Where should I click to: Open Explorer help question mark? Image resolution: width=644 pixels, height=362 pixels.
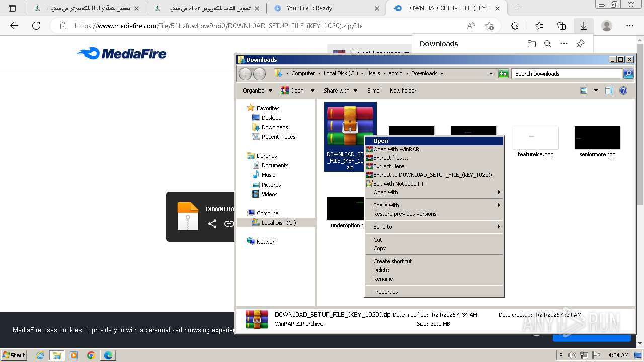point(623,90)
